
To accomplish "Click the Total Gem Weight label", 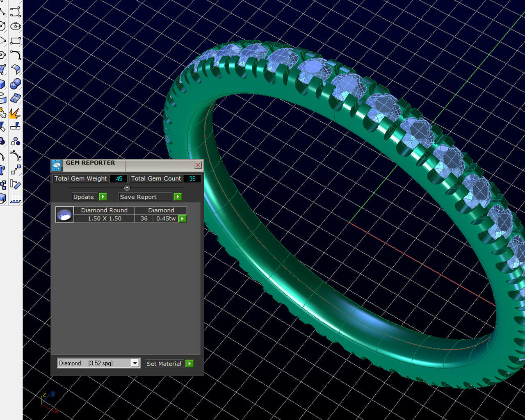I will click(x=81, y=179).
